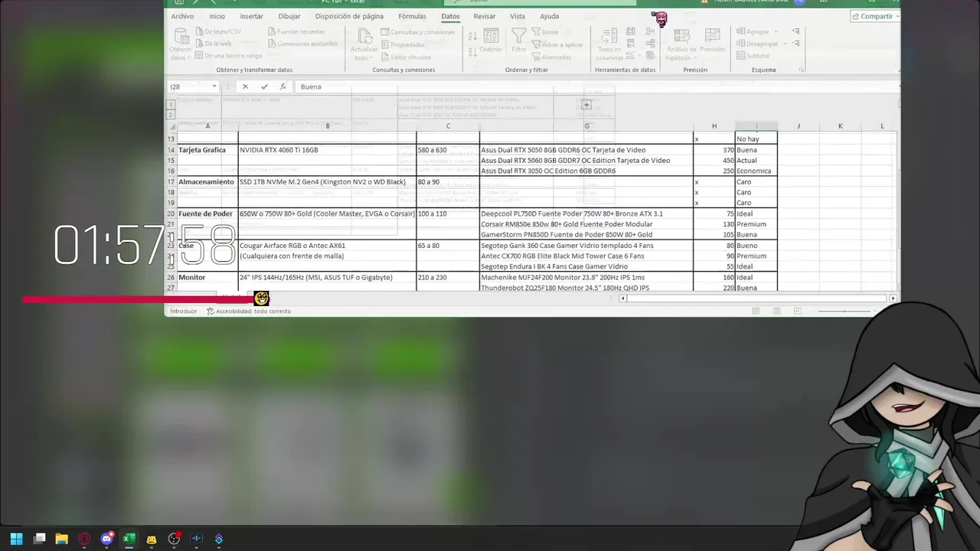The image size is (980, 551).
Task: Sort ascending A to Z
Action: click(472, 36)
